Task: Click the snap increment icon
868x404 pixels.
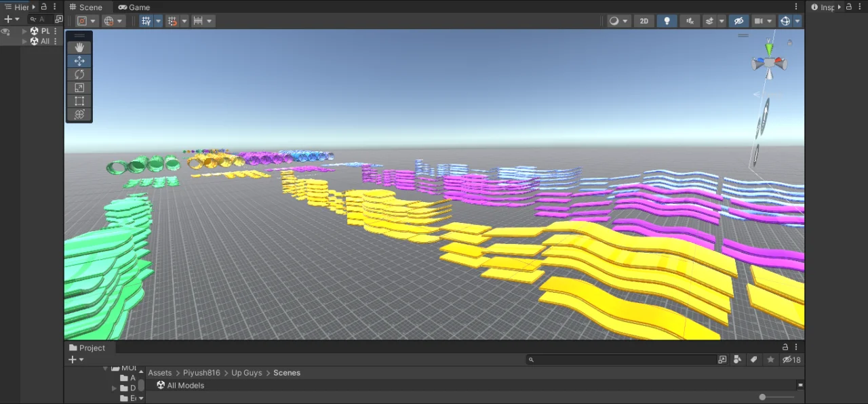Action: [x=198, y=21]
